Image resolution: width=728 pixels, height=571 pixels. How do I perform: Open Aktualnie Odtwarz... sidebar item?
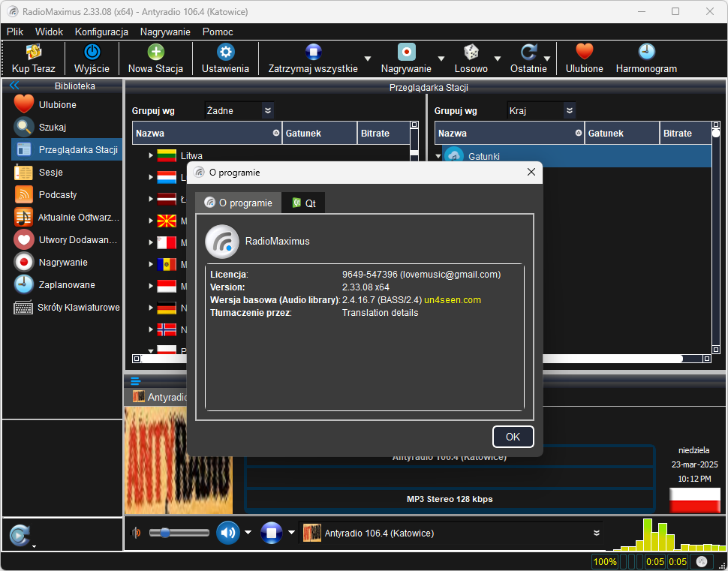pyautogui.click(x=68, y=218)
